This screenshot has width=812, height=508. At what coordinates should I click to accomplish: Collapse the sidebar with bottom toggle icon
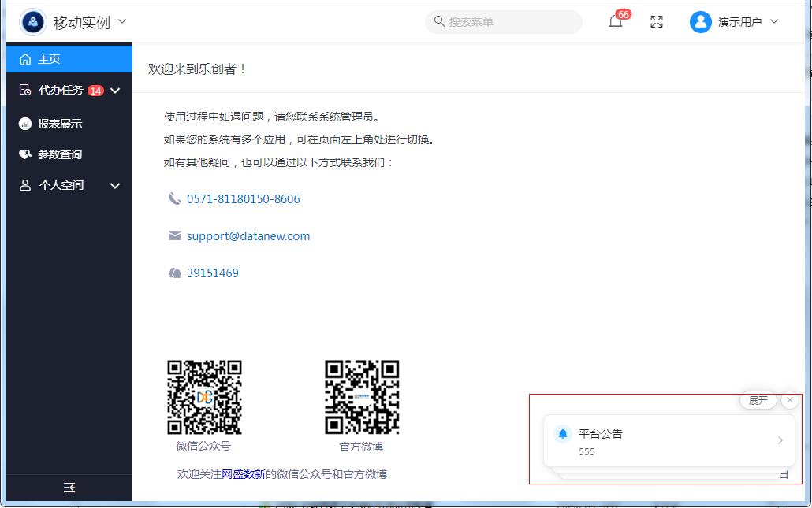coord(69,488)
